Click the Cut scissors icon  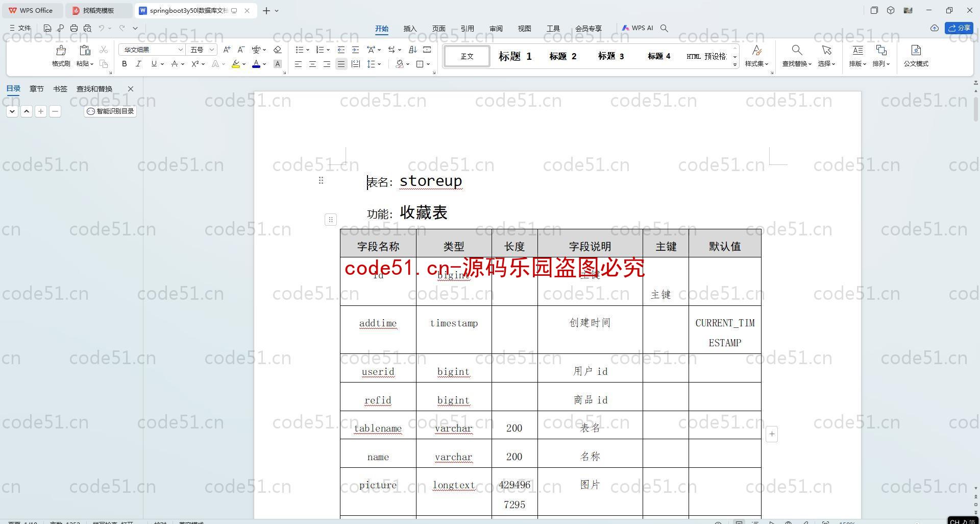point(104,50)
